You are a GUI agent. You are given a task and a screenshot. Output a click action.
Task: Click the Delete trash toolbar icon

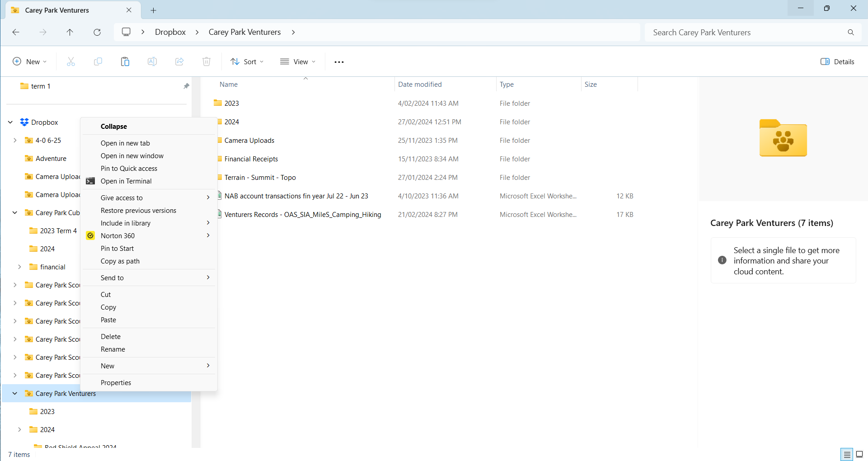click(x=206, y=61)
